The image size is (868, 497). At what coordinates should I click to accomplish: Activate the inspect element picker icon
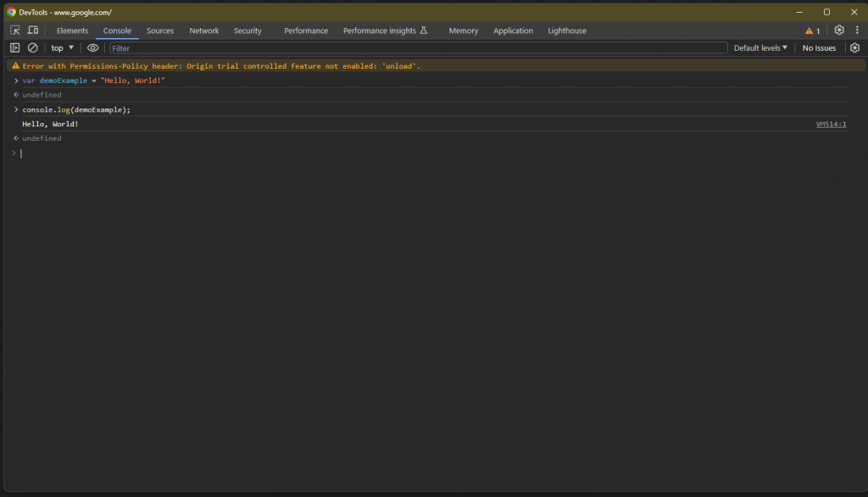[15, 31]
